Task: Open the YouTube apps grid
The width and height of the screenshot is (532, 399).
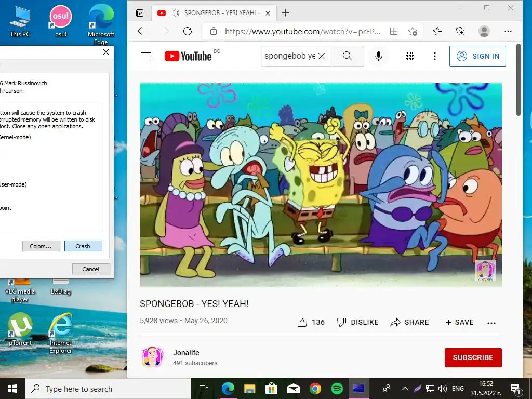Action: (x=410, y=56)
